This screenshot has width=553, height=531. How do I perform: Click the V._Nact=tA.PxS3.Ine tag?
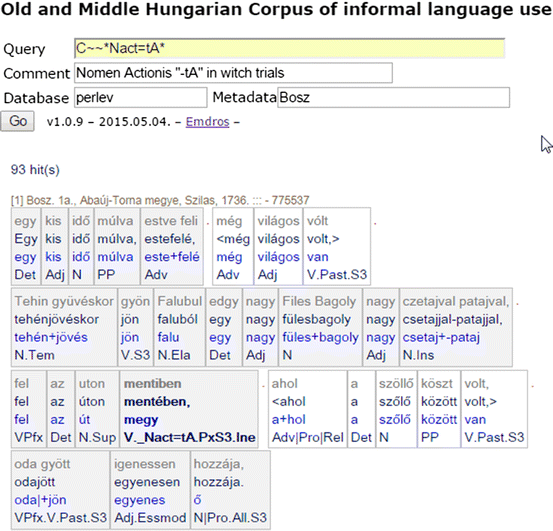(x=189, y=437)
